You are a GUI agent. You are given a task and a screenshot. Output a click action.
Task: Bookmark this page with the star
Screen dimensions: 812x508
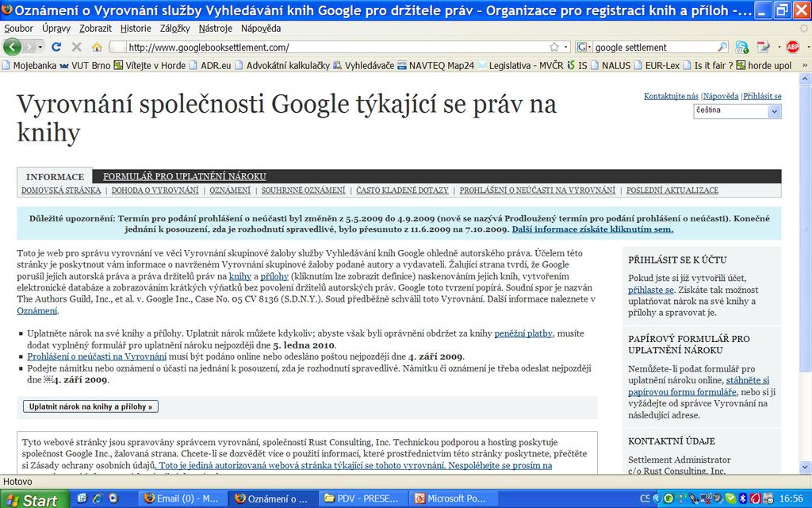tap(554, 47)
